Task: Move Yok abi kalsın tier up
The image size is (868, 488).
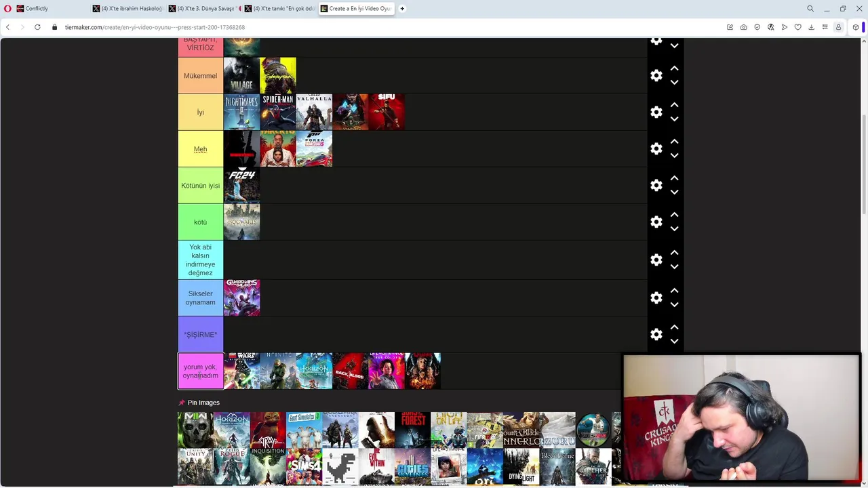Action: point(674,253)
